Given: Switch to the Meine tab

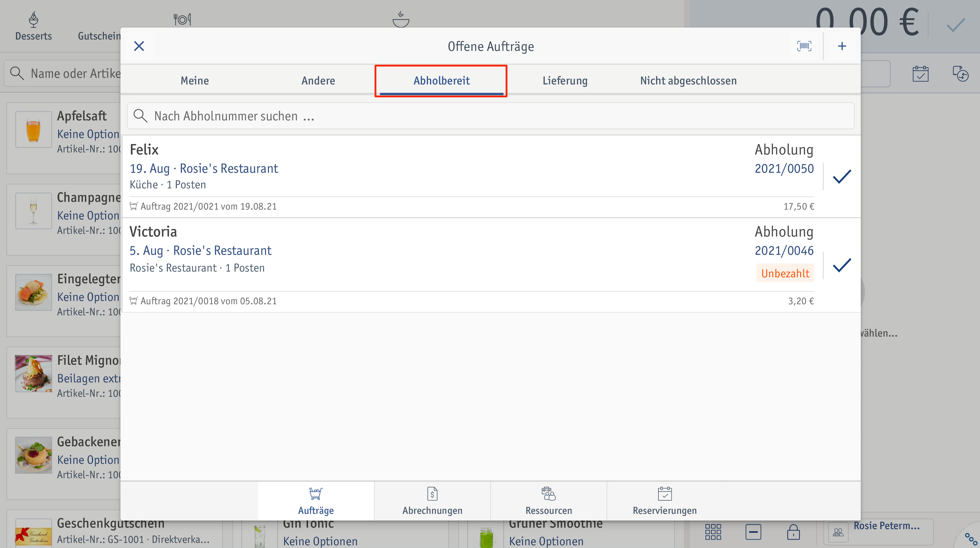Looking at the screenshot, I should (x=195, y=81).
